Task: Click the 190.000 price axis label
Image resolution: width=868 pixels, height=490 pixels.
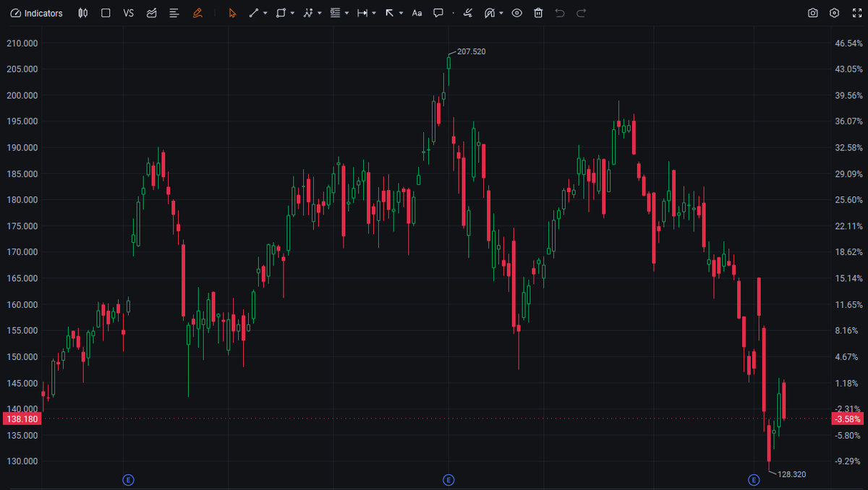Action: (22, 147)
